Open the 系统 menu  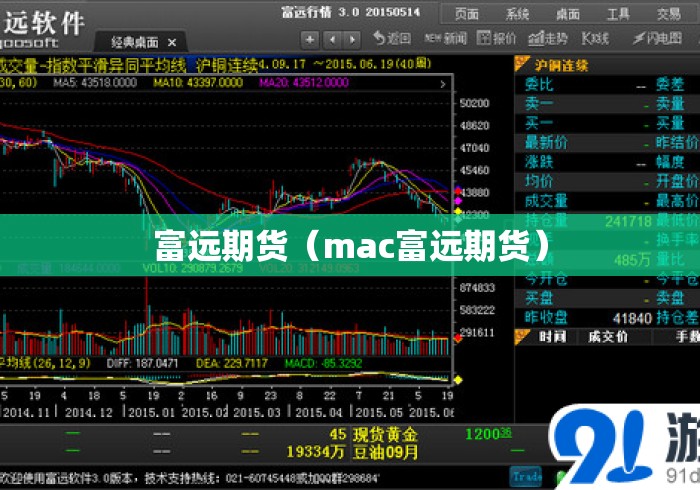[517, 14]
